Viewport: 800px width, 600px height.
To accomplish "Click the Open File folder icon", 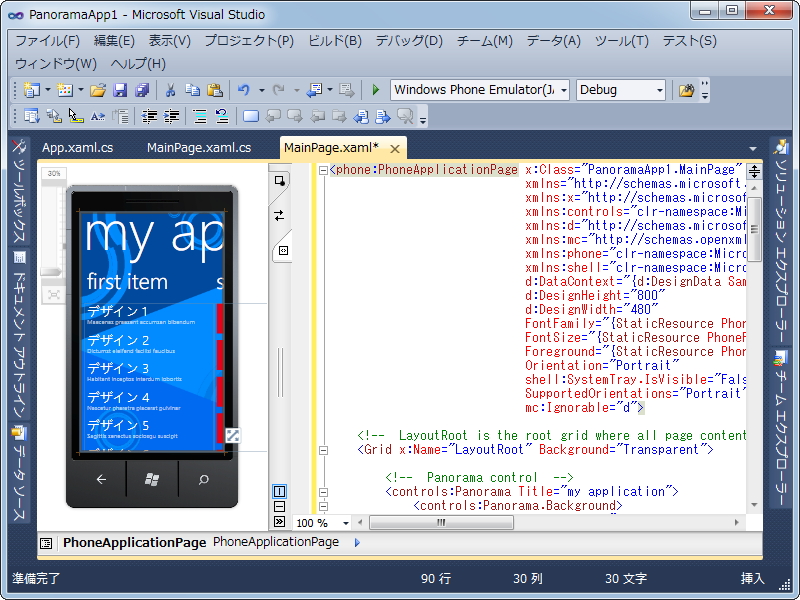I will point(97,90).
